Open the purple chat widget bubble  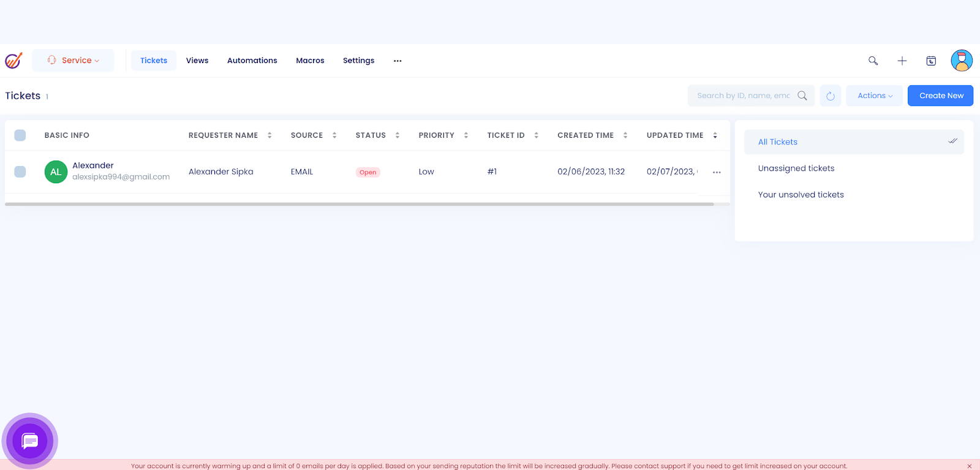[x=29, y=441]
